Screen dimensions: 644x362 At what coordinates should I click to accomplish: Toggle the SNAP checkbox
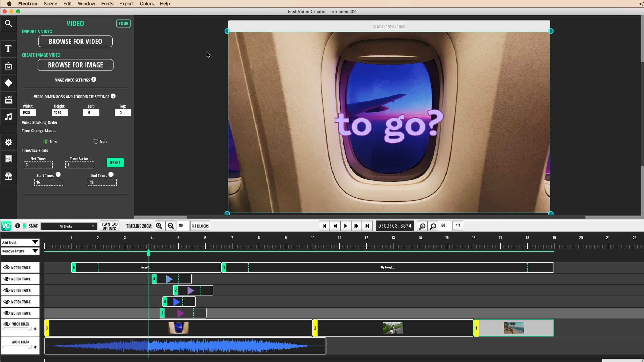[24, 226]
